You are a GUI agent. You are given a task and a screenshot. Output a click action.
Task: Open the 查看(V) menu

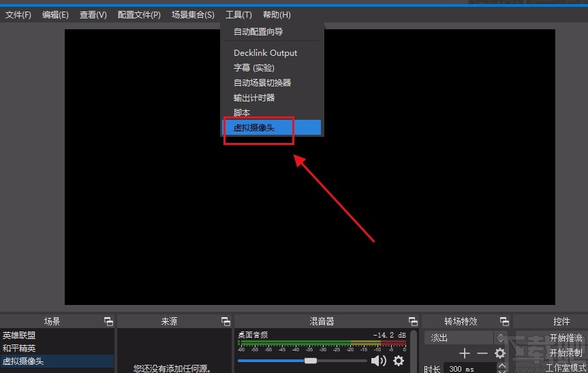coord(93,15)
